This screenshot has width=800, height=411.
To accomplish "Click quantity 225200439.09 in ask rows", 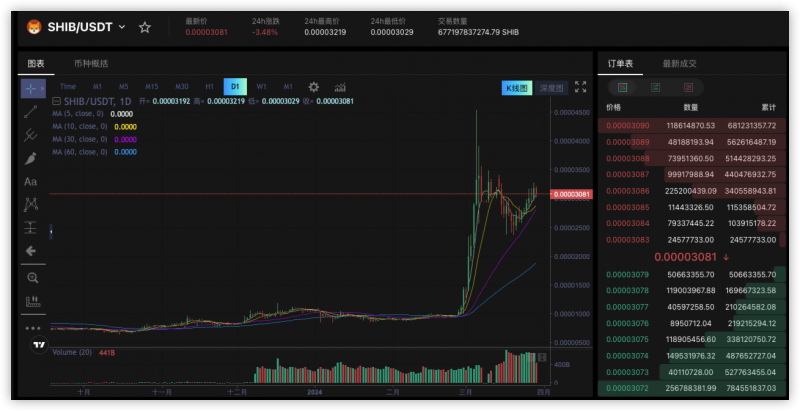I will 690,191.
